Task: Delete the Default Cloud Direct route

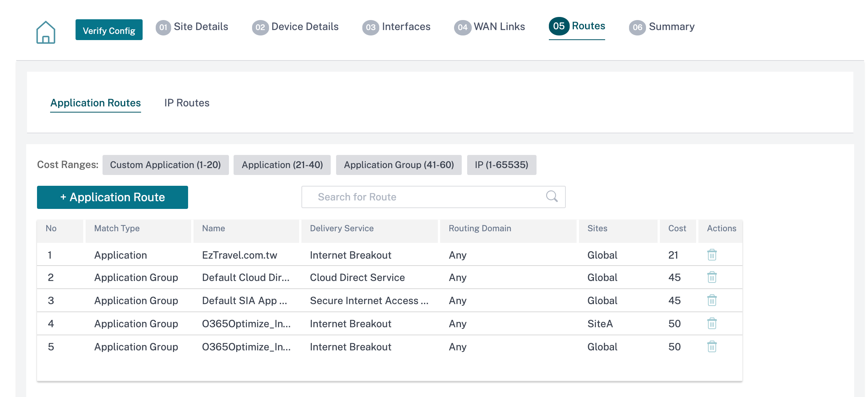Action: (x=712, y=277)
